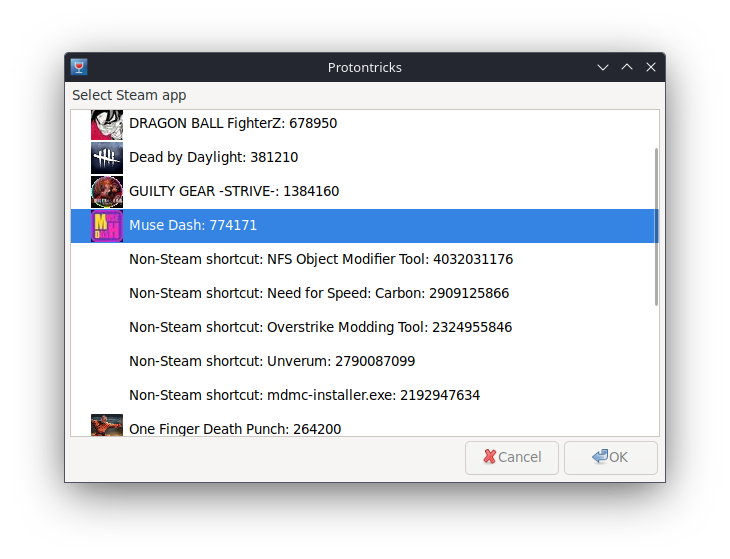Pick the Unverum: 2790087099 shortcut
Viewport: 730px width, 559px height.
point(365,362)
